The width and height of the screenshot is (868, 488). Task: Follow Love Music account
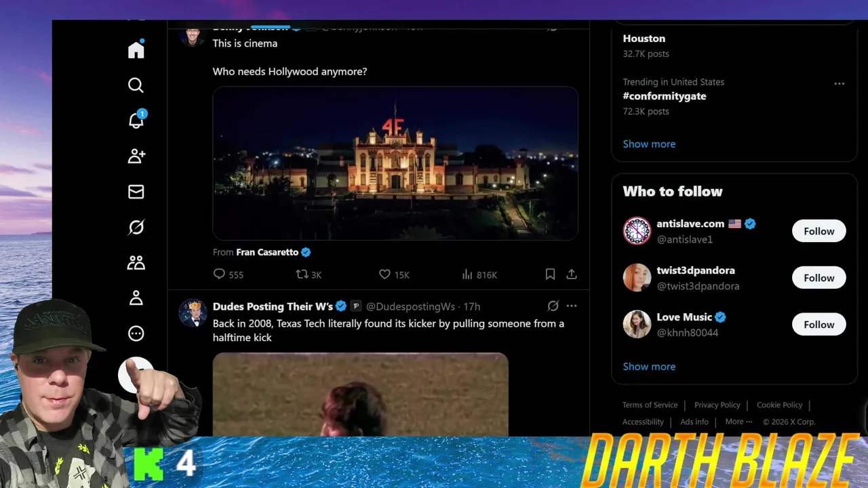pos(818,325)
